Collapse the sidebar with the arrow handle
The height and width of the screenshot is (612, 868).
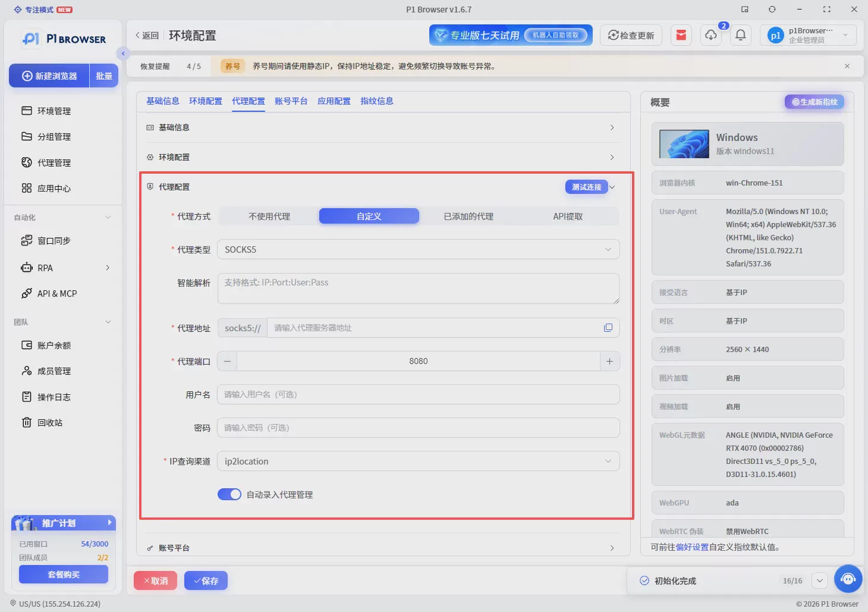click(123, 54)
